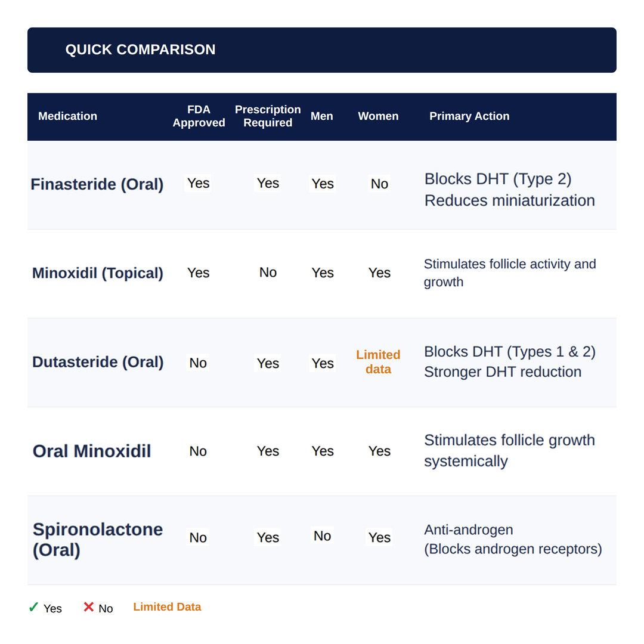Image resolution: width=644 pixels, height=644 pixels.
Task: Click the Primary Action column header
Action: pyautogui.click(x=469, y=116)
